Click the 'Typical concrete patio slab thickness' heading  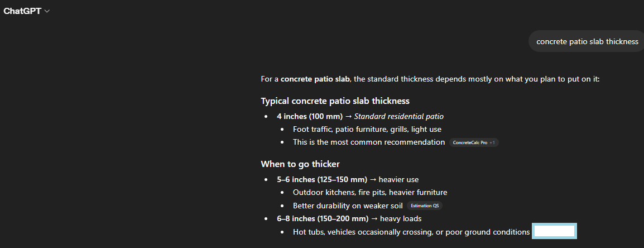(335, 101)
